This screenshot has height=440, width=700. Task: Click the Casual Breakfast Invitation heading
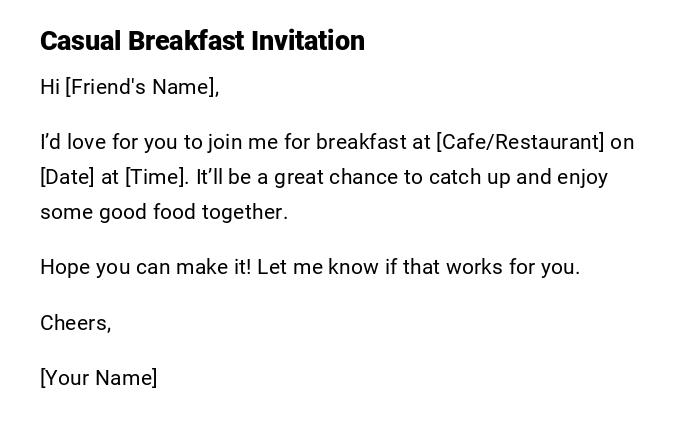[202, 41]
